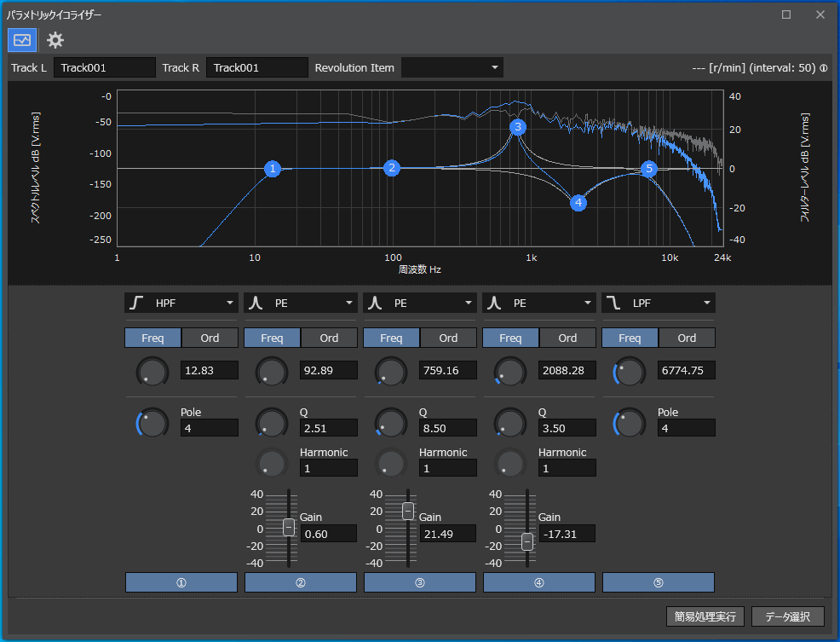This screenshot has height=642, width=840.
Task: Click the Q knob next to 3.50
Action: [x=510, y=423]
